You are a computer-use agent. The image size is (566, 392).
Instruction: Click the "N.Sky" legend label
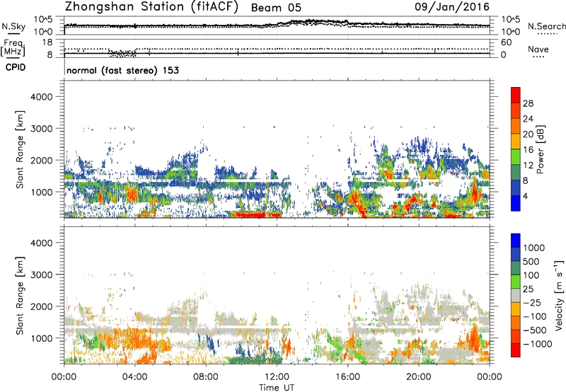coord(13,26)
